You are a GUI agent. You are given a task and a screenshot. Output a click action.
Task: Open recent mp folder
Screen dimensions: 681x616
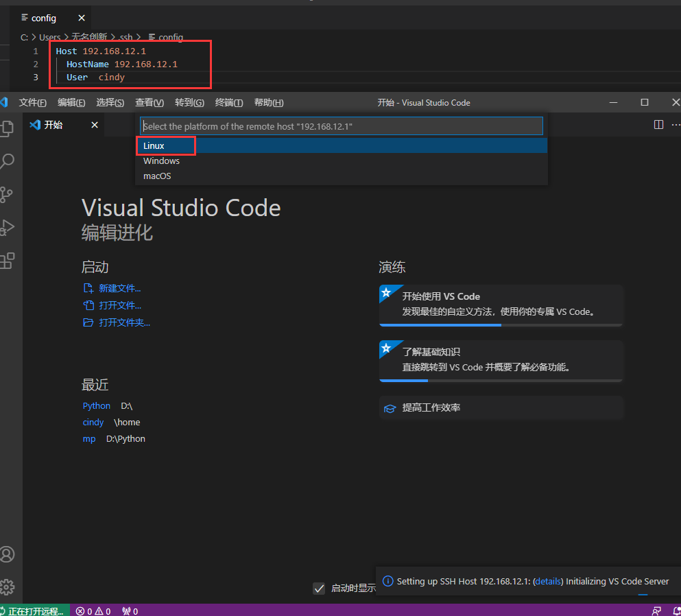click(x=89, y=439)
